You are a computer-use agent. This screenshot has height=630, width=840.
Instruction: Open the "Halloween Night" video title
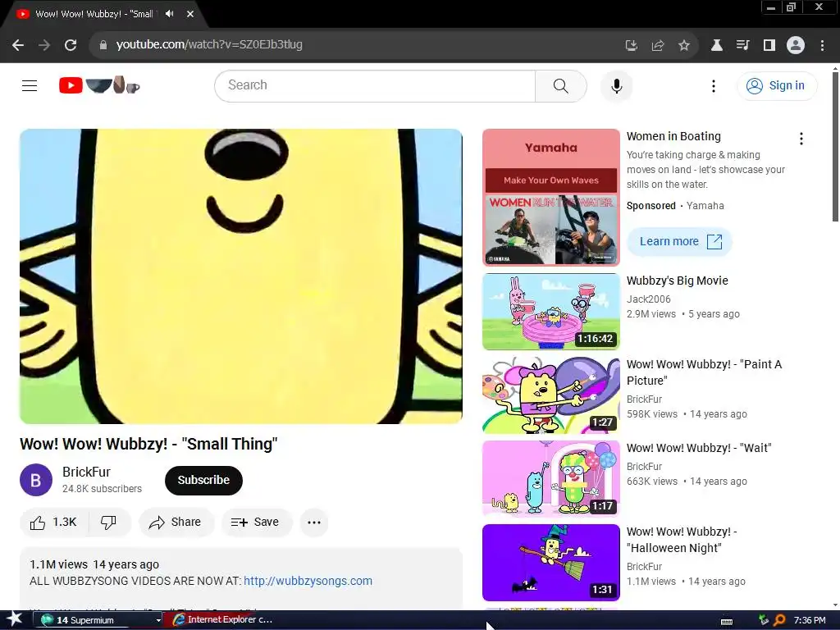(x=682, y=540)
